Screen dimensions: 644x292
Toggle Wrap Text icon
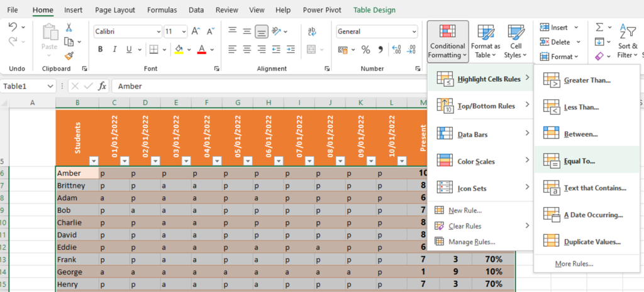click(312, 31)
